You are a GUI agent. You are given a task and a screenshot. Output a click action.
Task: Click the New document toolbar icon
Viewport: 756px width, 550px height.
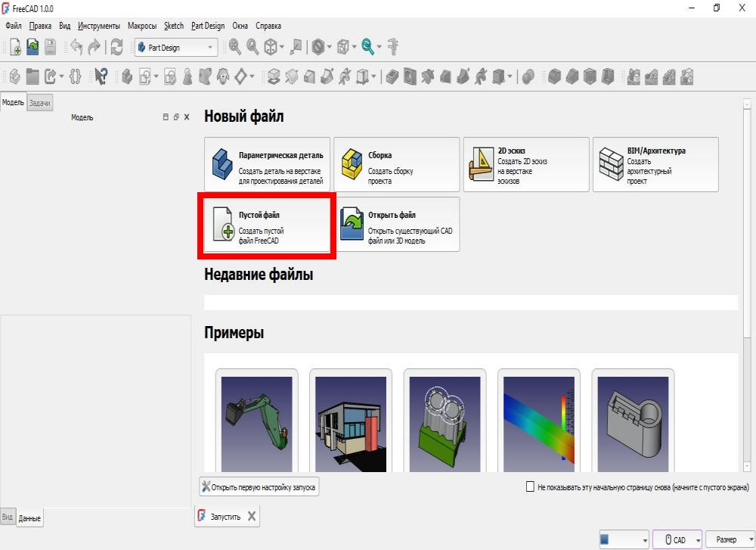click(x=15, y=47)
